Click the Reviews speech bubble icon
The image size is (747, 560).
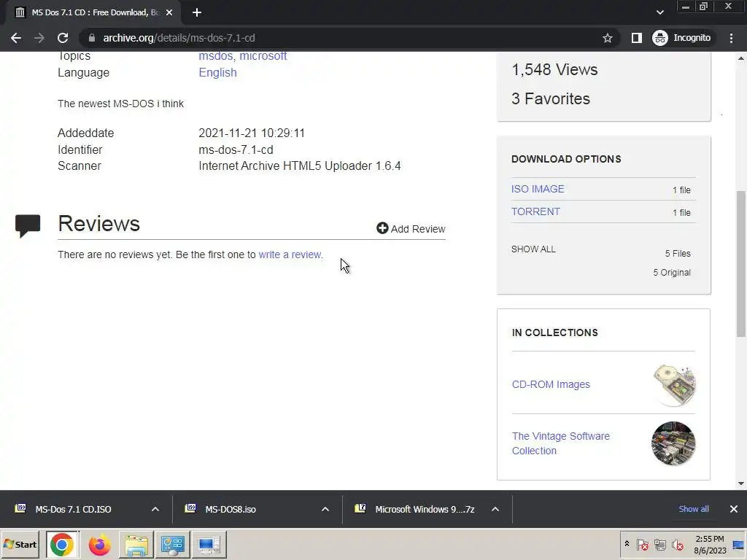pyautogui.click(x=28, y=226)
